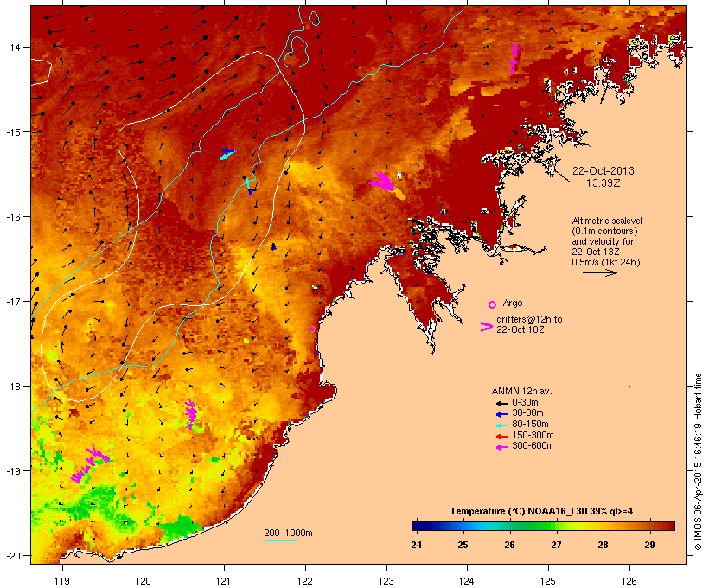709x588 pixels.
Task: Click the 0-30m depth label
Action: click(525, 402)
